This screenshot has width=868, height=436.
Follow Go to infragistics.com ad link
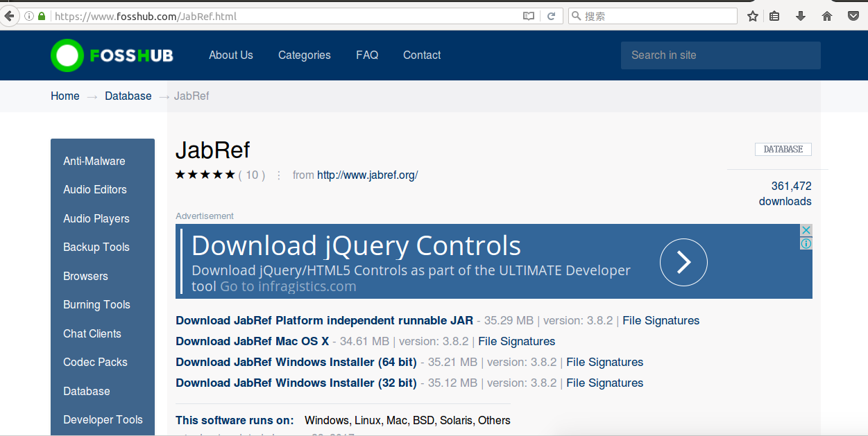pos(288,286)
